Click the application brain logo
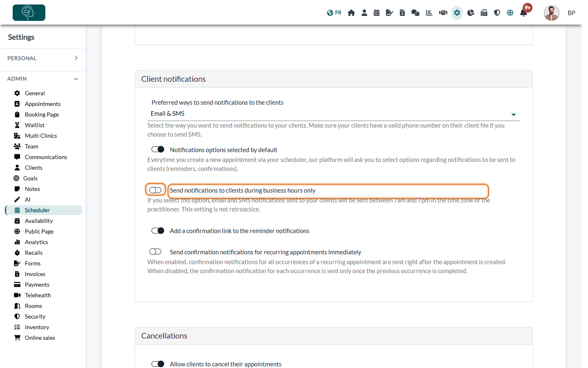This screenshot has height=368, width=588. coord(29,13)
